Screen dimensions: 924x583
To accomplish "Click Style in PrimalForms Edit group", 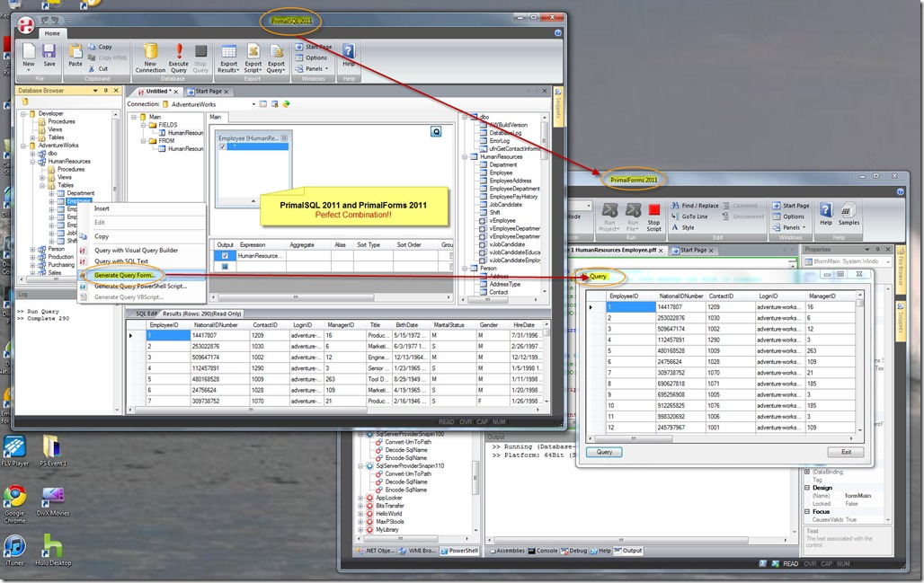I will coord(682,227).
